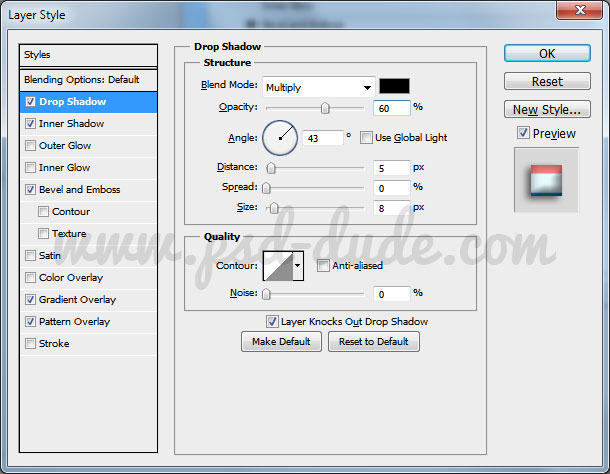The image size is (610, 474).
Task: Click the Make Default button
Action: tap(281, 342)
